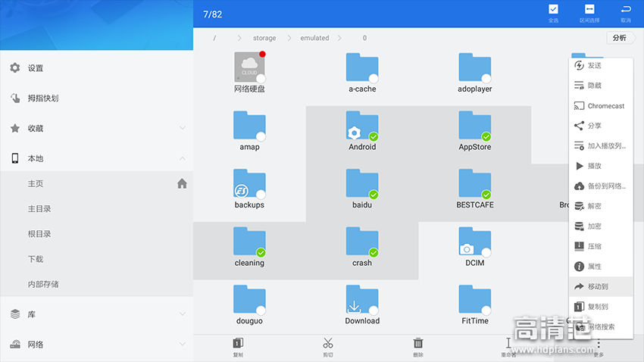This screenshot has width=644, height=362.
Task: Go to emulated in the breadcrumb
Action: tap(314, 38)
